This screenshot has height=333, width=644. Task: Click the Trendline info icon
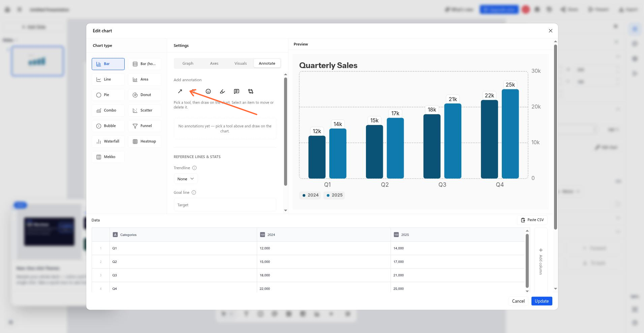194,168
